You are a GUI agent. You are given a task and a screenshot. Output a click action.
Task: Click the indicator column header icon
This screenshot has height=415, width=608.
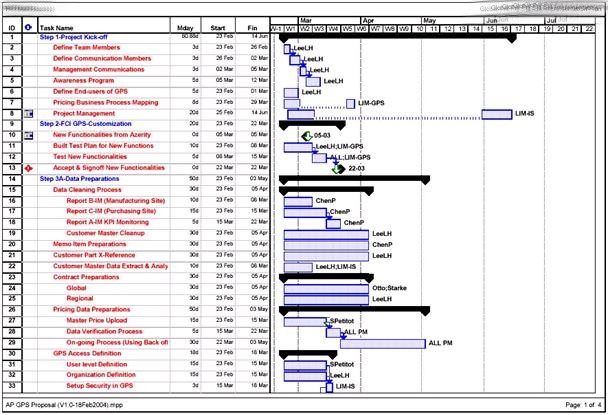[27, 28]
